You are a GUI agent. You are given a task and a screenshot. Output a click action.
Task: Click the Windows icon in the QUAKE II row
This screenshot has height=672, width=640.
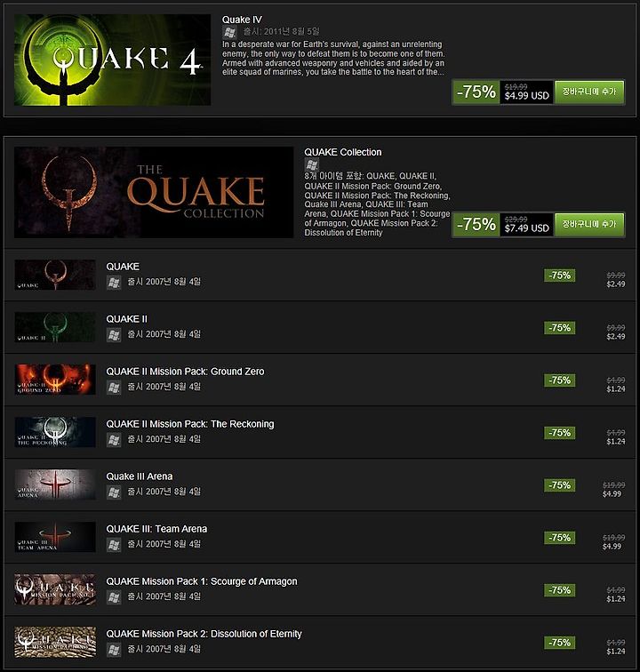114,335
